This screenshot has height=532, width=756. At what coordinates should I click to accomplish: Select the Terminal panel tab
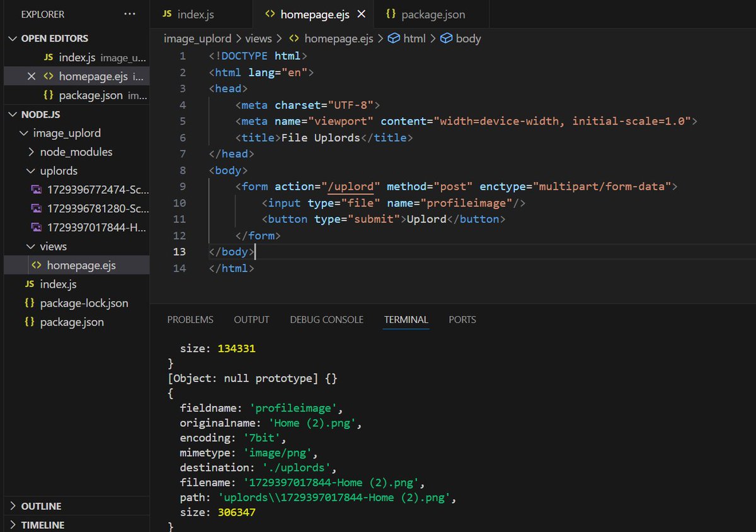pos(406,320)
